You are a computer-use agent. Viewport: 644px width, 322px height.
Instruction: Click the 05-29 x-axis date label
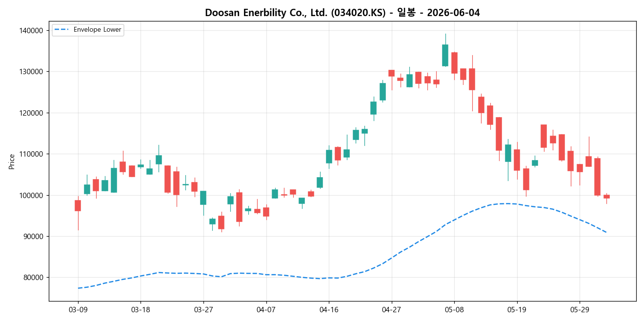[579, 309]
